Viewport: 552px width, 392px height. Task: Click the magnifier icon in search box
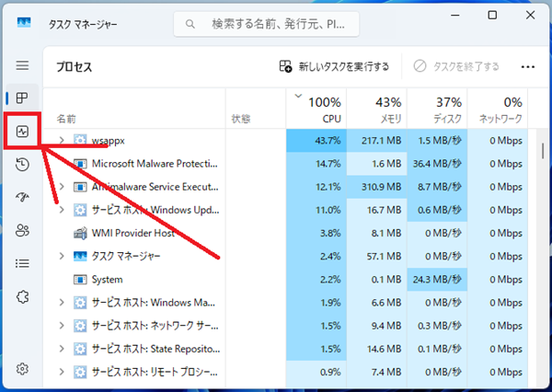[190, 24]
